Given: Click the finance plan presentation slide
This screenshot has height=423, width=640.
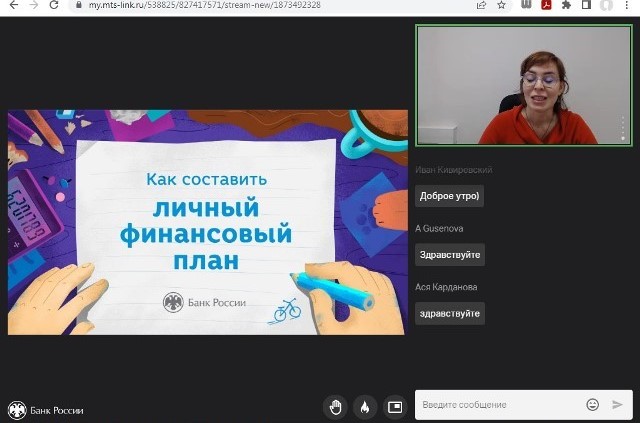Looking at the screenshot, I should (207, 222).
